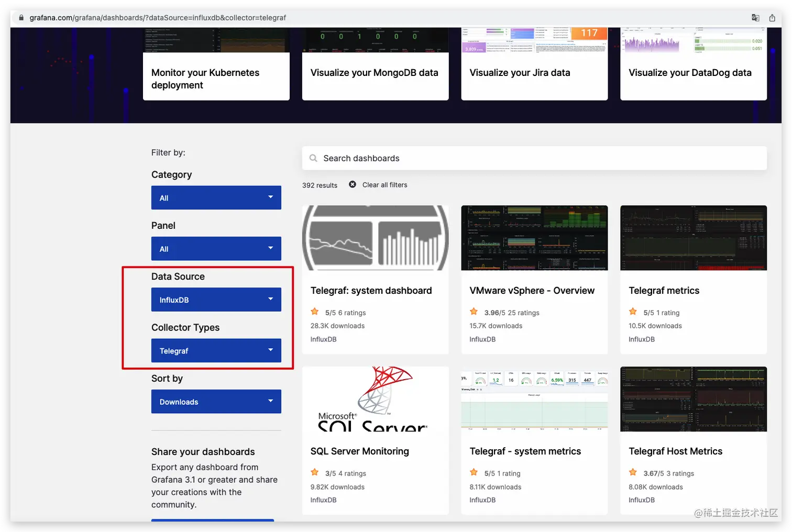Click VMware vSphere - Overview thumbnail
792x532 pixels.
[x=534, y=238]
